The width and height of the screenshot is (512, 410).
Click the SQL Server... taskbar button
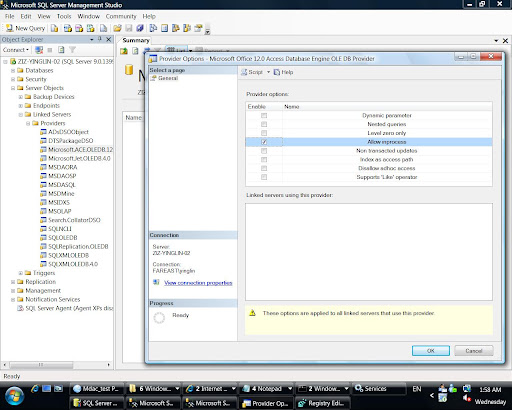point(97,403)
